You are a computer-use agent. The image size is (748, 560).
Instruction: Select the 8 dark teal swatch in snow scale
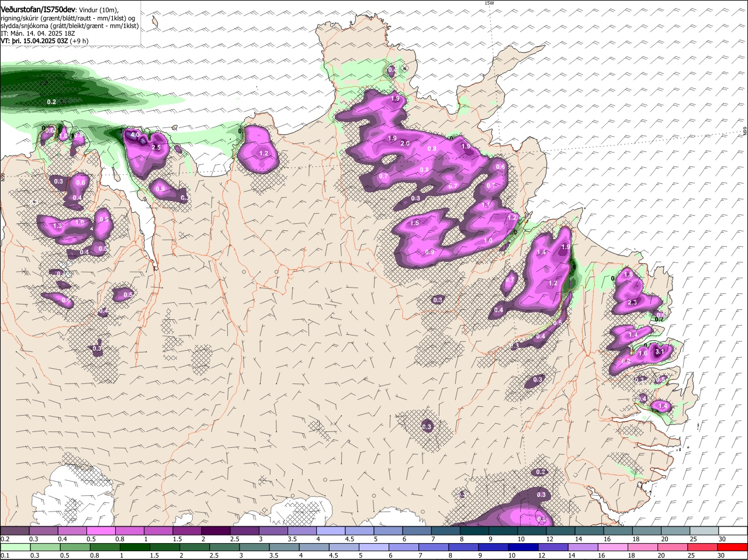tap(474, 531)
